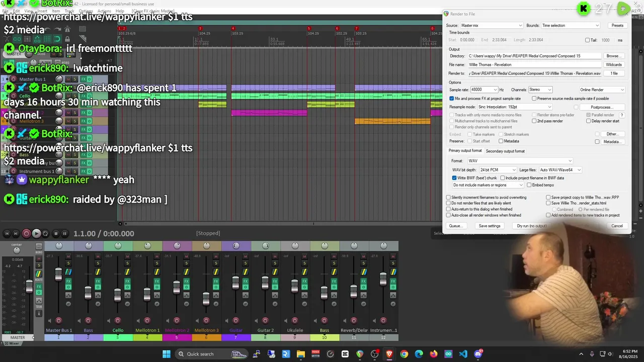The image size is (644, 362).
Task: Open the Source dropdown (Master mix)
Action: [x=492, y=26]
